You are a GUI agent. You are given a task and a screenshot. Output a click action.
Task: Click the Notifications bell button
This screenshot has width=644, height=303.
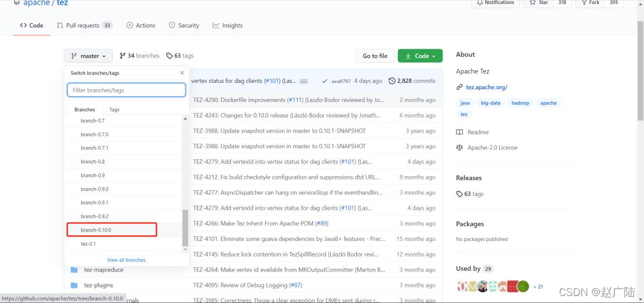point(495,2)
